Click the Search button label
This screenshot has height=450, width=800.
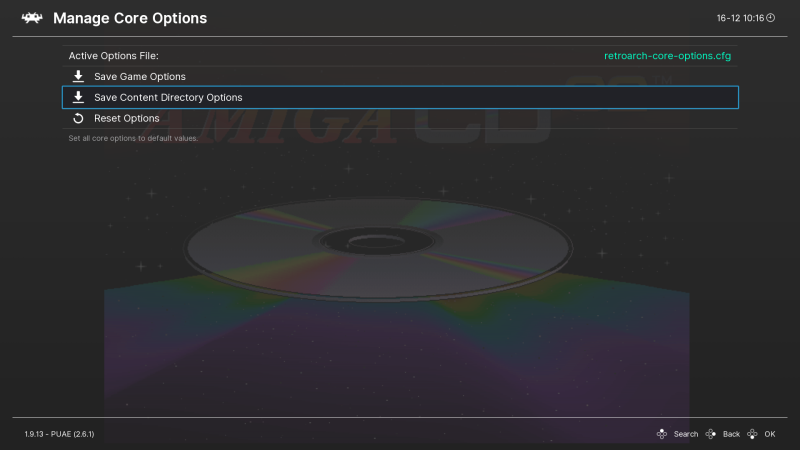[686, 434]
